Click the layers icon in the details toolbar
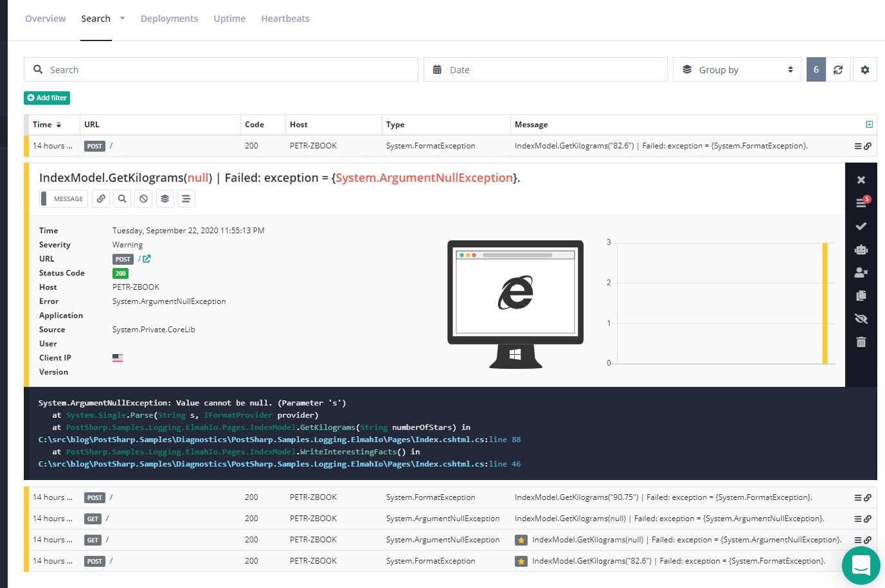The height and width of the screenshot is (588, 885). point(165,199)
